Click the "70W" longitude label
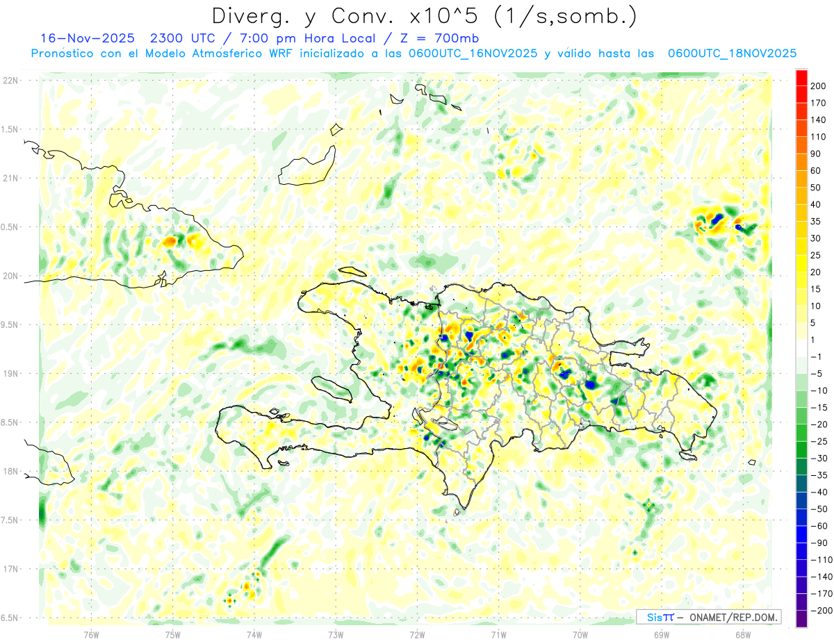 tap(580, 634)
